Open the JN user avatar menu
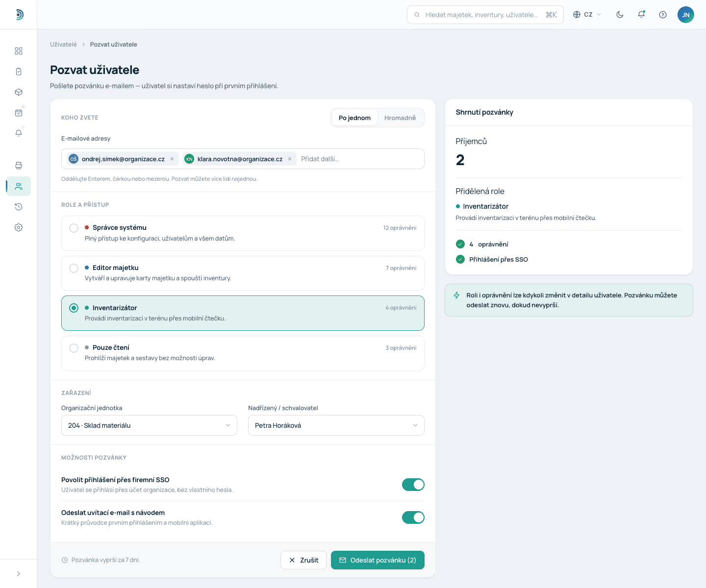The image size is (706, 588). (x=686, y=15)
